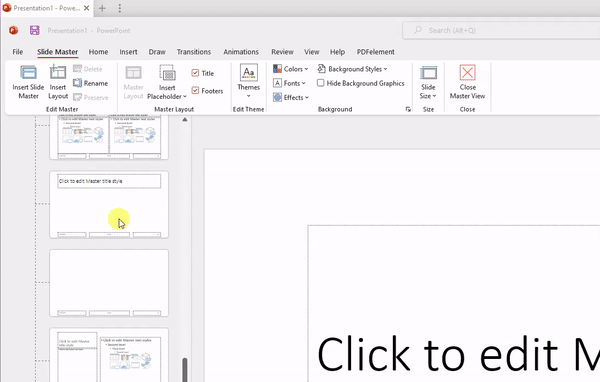Open the Help tab
Viewport: 600px width, 382px height.
337,52
